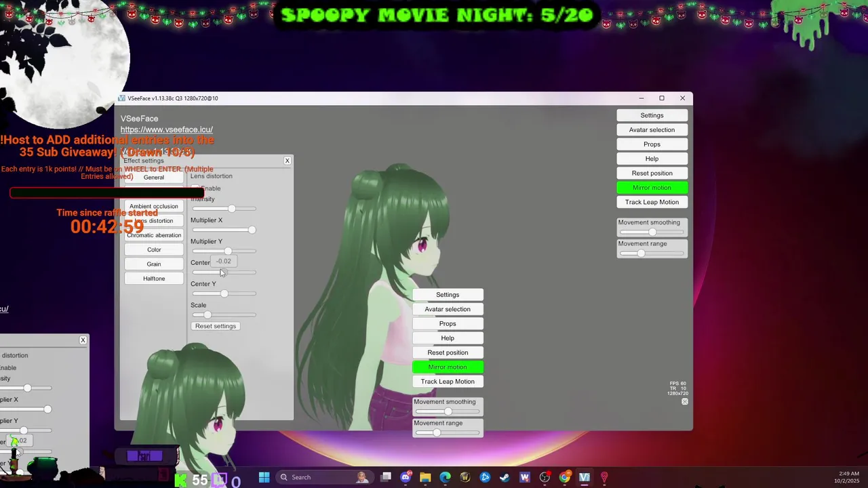Close the VSeeFace window
This screenshot has height=488, width=868.
(682, 98)
